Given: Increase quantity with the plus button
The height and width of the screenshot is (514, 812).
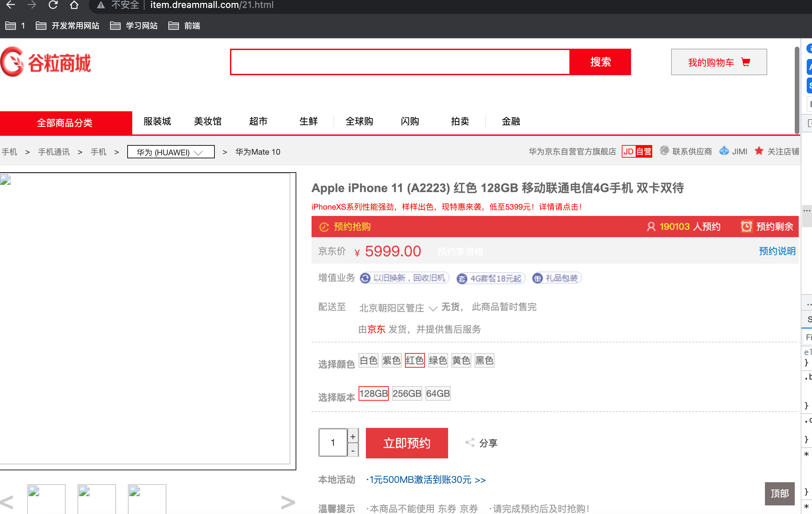Looking at the screenshot, I should coord(353,436).
